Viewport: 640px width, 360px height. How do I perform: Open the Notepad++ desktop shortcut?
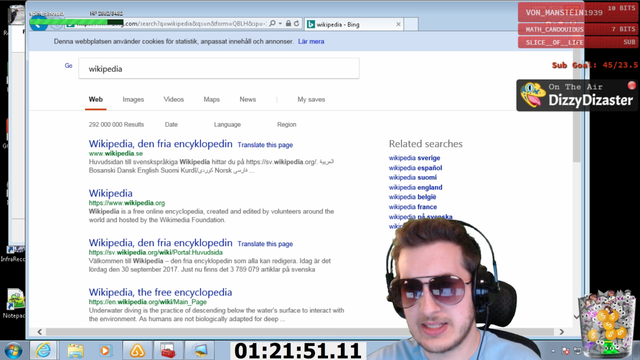pyautogui.click(x=15, y=304)
